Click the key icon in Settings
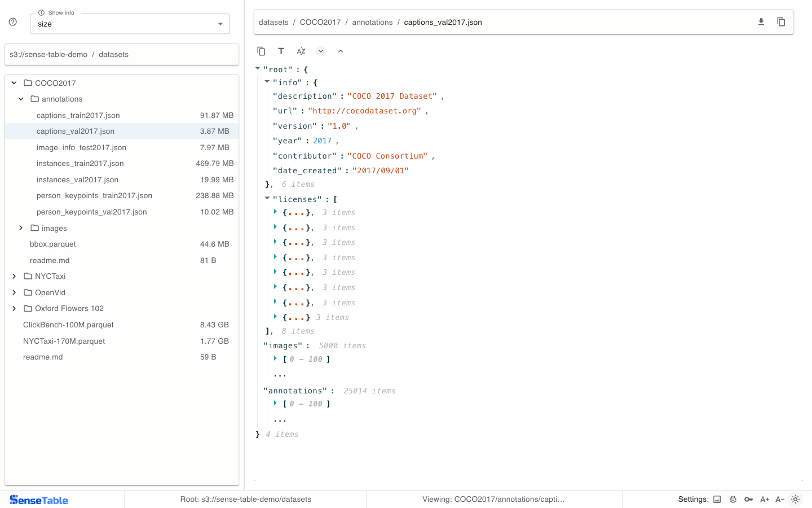This screenshot has height=508, width=812. (749, 500)
